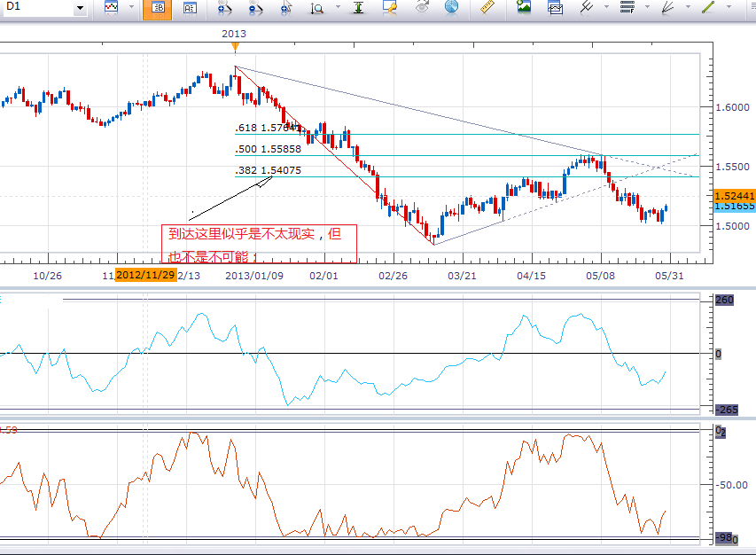Select the green trend line tool
Screen dimensions: 756x555
pos(708,7)
